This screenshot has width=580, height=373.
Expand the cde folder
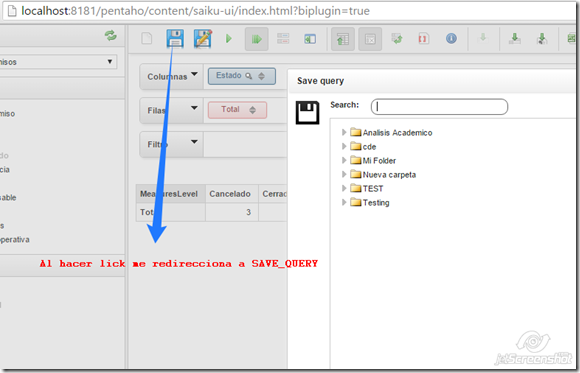pos(344,146)
